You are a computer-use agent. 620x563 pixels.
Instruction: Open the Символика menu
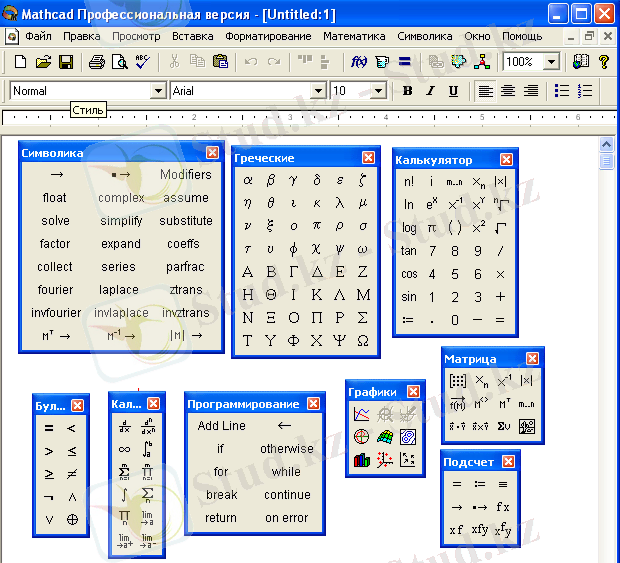tap(424, 36)
